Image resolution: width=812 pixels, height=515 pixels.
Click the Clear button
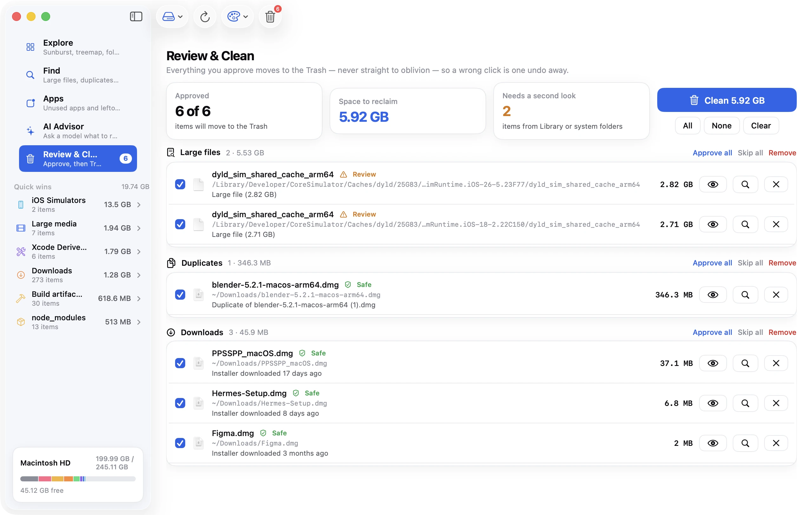(761, 126)
